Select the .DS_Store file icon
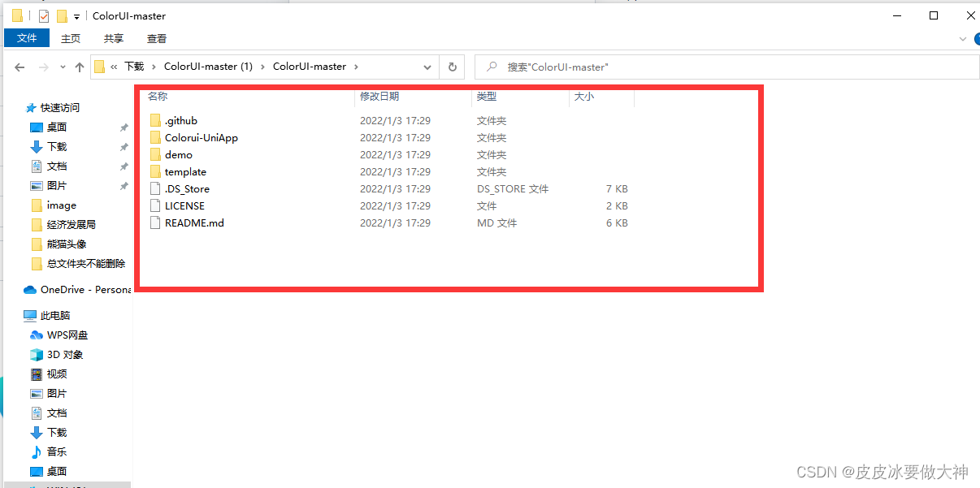Image resolution: width=980 pixels, height=488 pixels. click(156, 189)
